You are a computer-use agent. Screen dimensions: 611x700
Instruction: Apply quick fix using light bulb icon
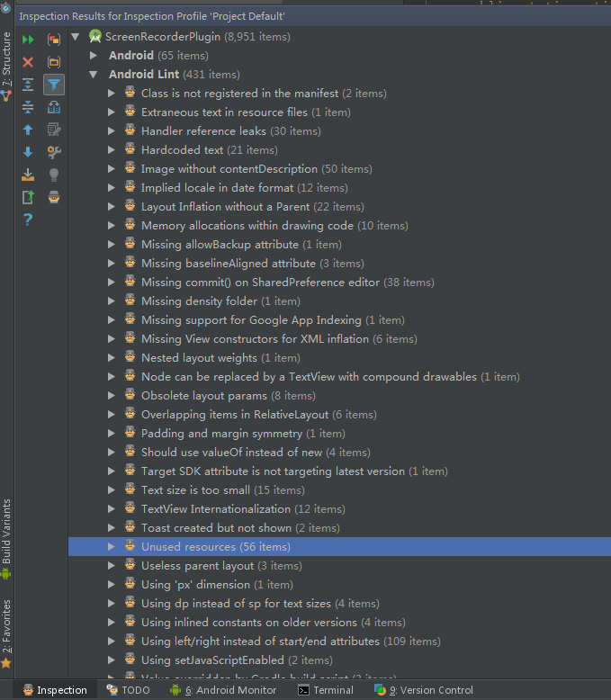54,175
